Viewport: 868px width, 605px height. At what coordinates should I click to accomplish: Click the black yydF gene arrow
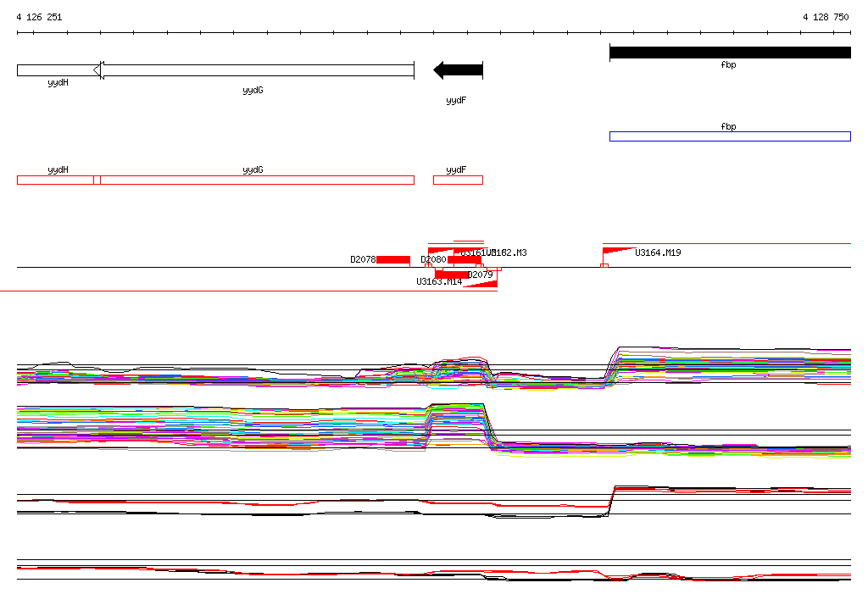[459, 70]
